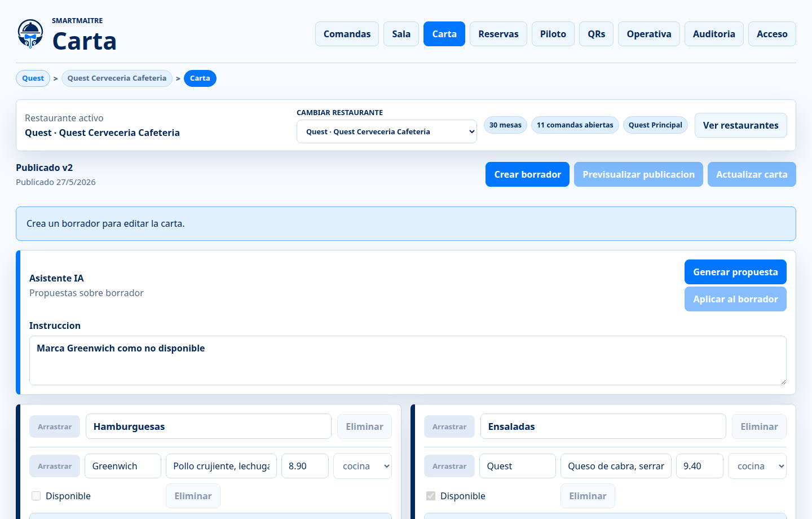Open Quest Cerveceria Cafeteria breadcrumb
This screenshot has height=519, width=812.
(x=117, y=78)
